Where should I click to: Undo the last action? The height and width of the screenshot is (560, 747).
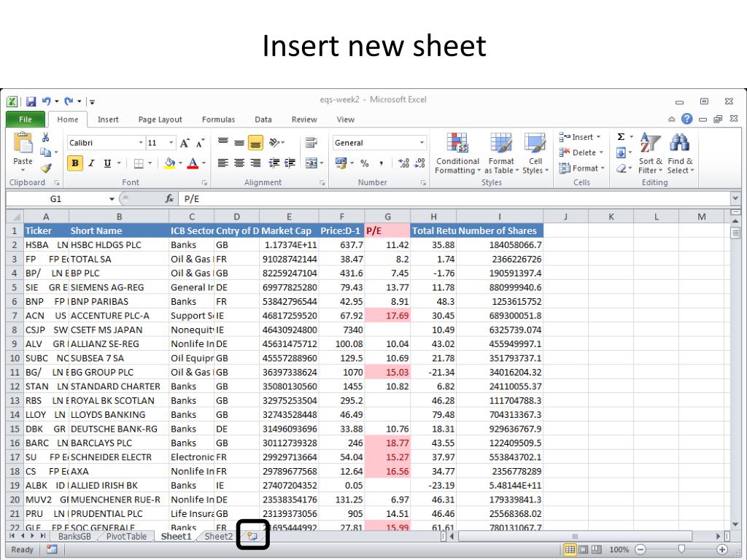pos(46,101)
